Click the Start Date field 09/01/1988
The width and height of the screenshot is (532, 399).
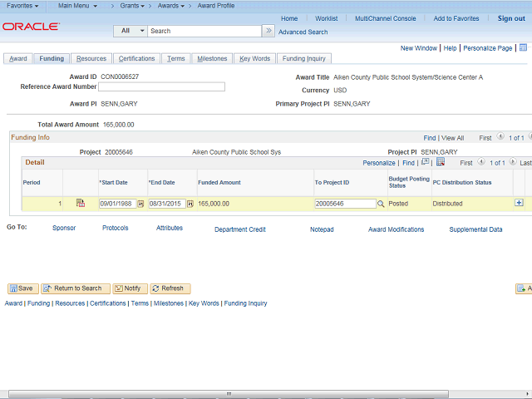pyautogui.click(x=118, y=204)
